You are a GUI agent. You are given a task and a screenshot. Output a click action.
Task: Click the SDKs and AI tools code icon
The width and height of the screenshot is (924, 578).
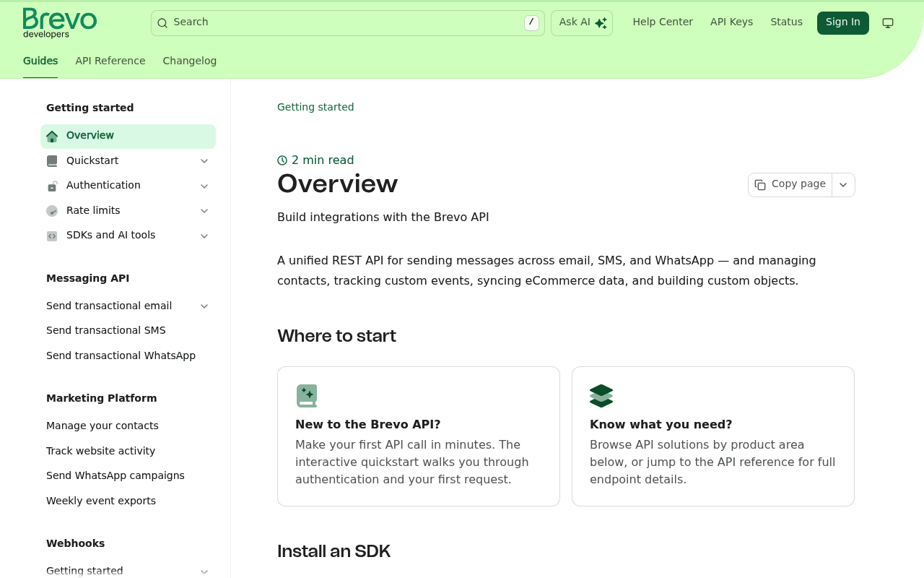[52, 236]
